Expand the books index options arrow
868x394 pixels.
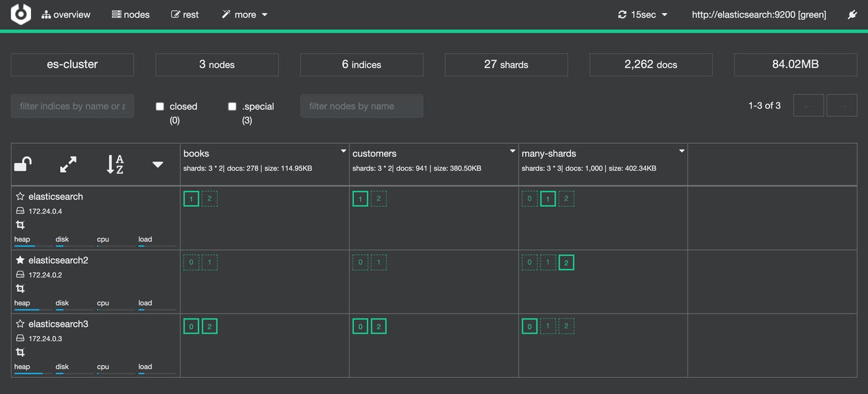[343, 151]
